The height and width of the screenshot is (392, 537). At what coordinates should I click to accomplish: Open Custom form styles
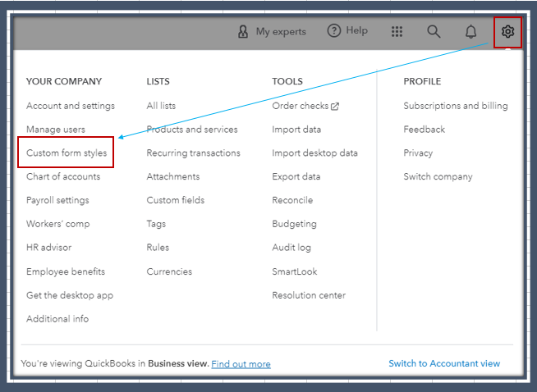click(x=67, y=153)
